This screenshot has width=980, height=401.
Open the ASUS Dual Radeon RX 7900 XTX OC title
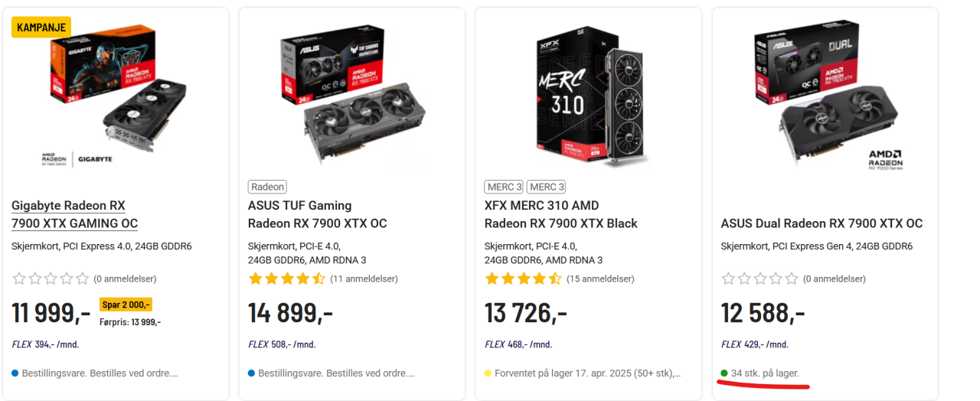(x=822, y=223)
